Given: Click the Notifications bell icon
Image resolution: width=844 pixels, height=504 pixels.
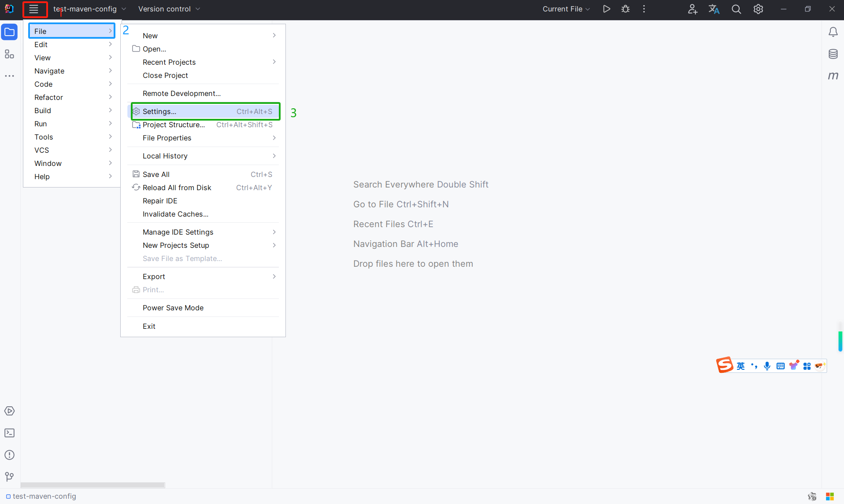Looking at the screenshot, I should [833, 31].
